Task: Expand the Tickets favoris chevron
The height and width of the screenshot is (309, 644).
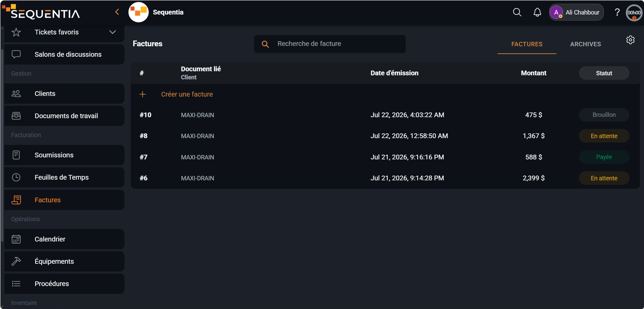Action: click(113, 32)
